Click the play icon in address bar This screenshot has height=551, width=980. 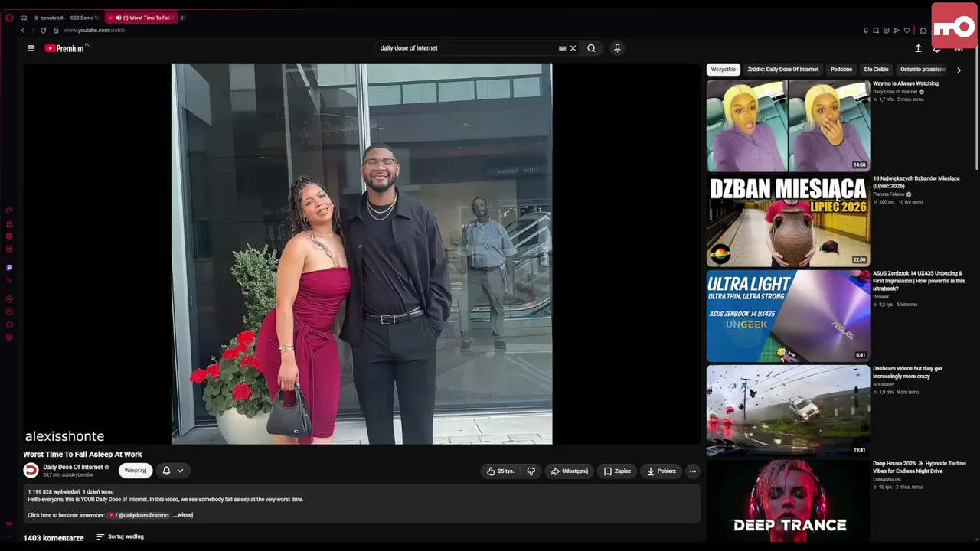(897, 31)
